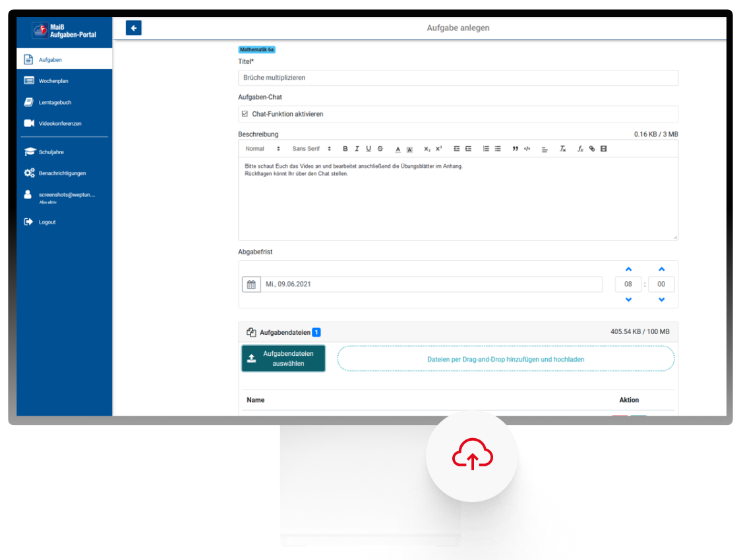Decrease the minutes with down arrow
Viewport: 741px width, 560px height.
click(x=662, y=299)
